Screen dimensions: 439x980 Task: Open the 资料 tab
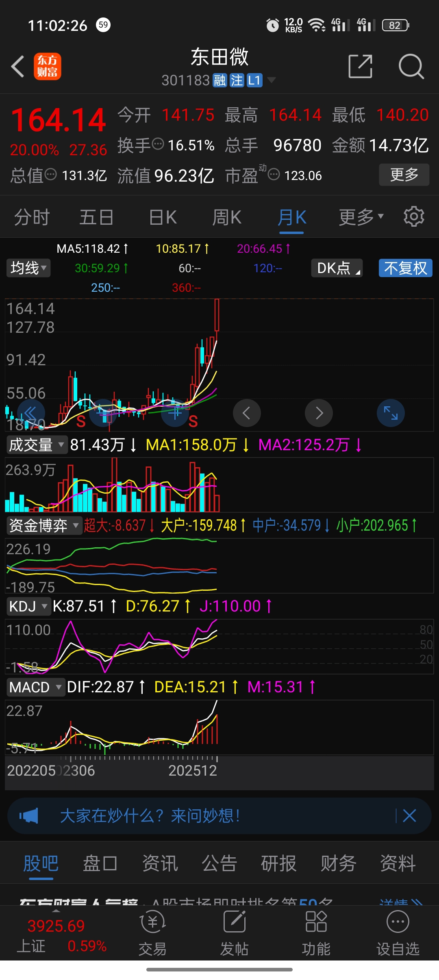398,864
